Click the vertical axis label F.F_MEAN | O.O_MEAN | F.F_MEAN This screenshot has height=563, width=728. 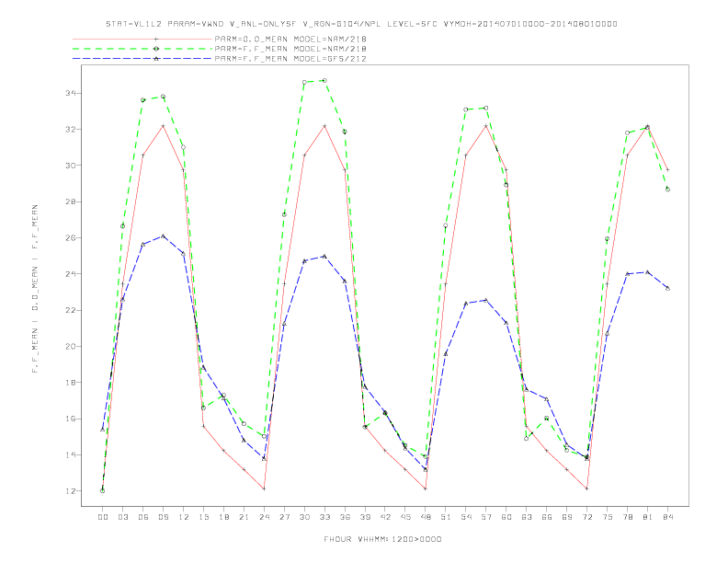coord(35,289)
